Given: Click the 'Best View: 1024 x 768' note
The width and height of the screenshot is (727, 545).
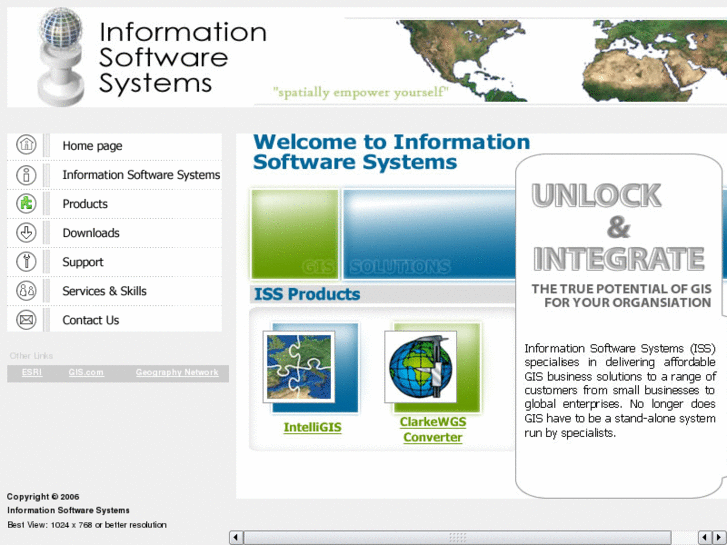Looking at the screenshot, I should tap(87, 525).
